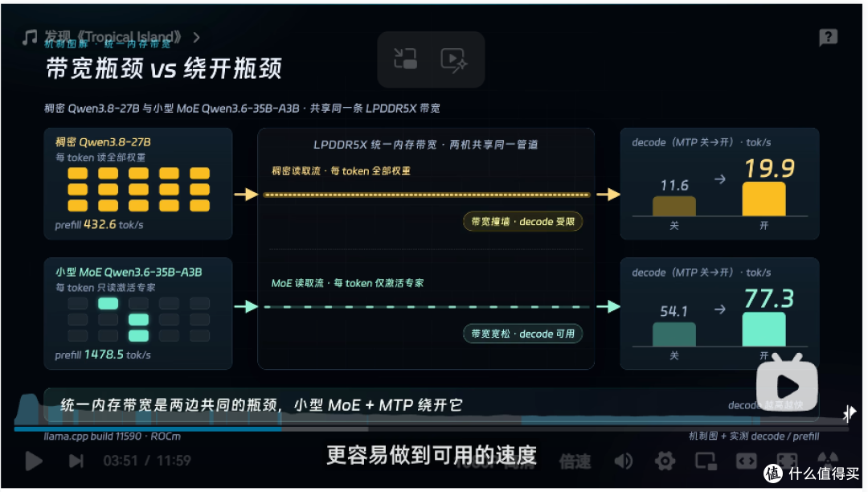The image size is (868, 492).
Task: Expand the chevron after Tropical Island
Action: coord(197,37)
